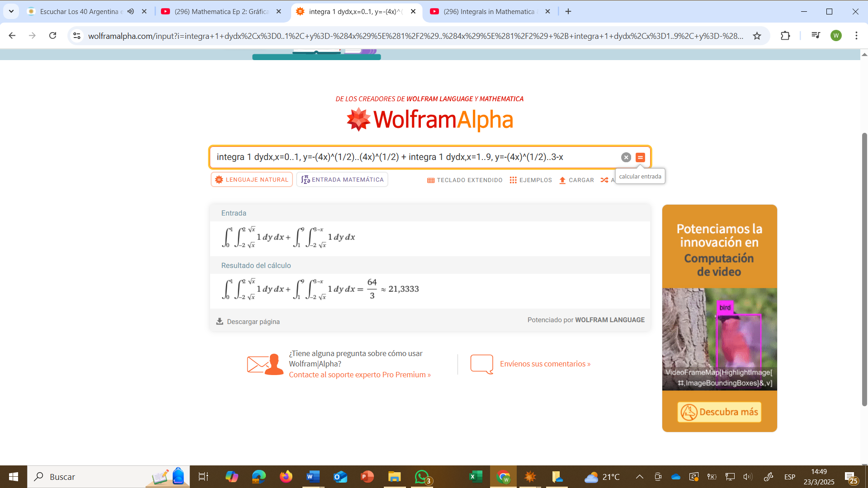
Task: Bookmark this page with star
Action: [x=757, y=36]
